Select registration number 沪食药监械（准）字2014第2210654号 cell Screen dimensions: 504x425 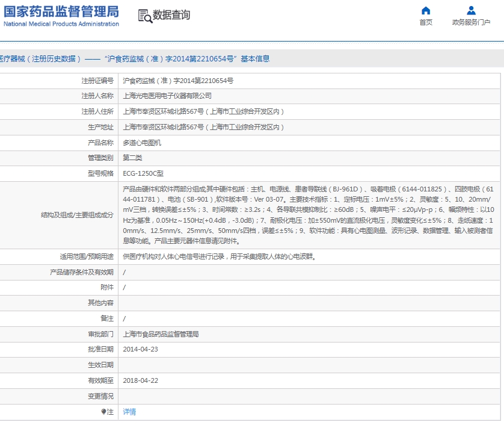[x=178, y=81]
